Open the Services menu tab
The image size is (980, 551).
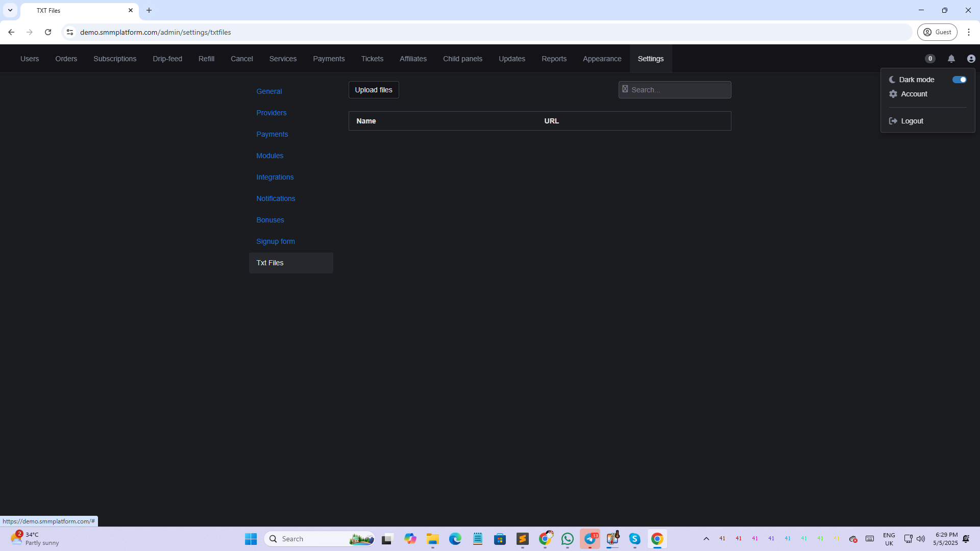tap(283, 59)
